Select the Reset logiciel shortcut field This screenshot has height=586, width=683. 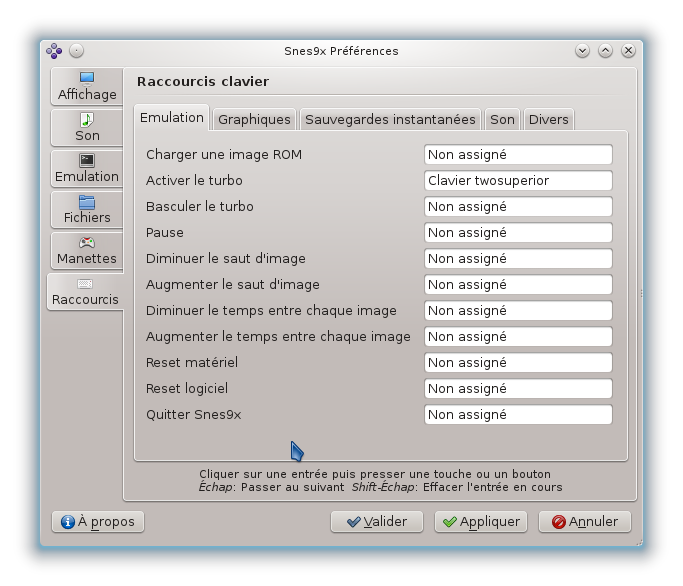pyautogui.click(x=518, y=389)
